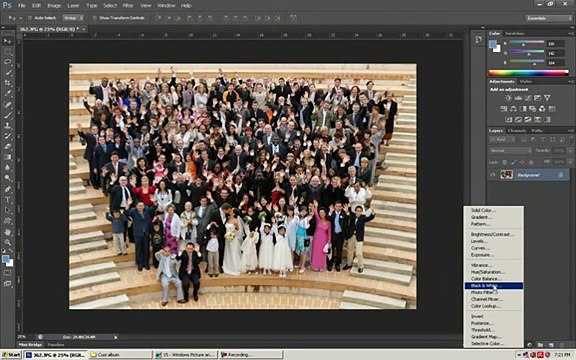Choose Hue/Saturation from the popup menu
This screenshot has height=360, width=576.
(x=494, y=272)
